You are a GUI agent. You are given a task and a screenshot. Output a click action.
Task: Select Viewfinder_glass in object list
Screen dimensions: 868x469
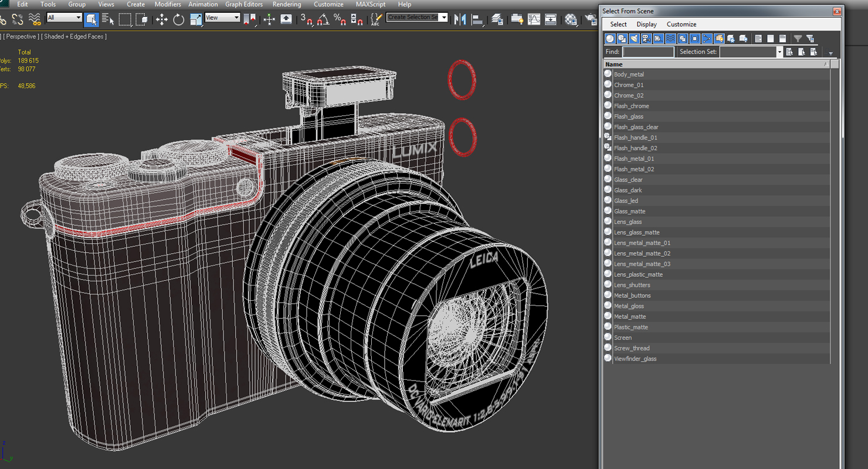(717, 359)
